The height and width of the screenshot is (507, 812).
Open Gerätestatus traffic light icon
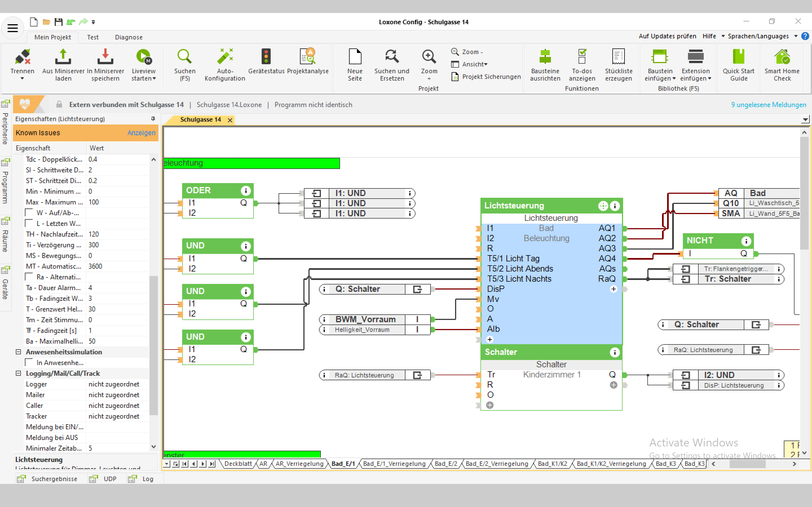point(266,57)
